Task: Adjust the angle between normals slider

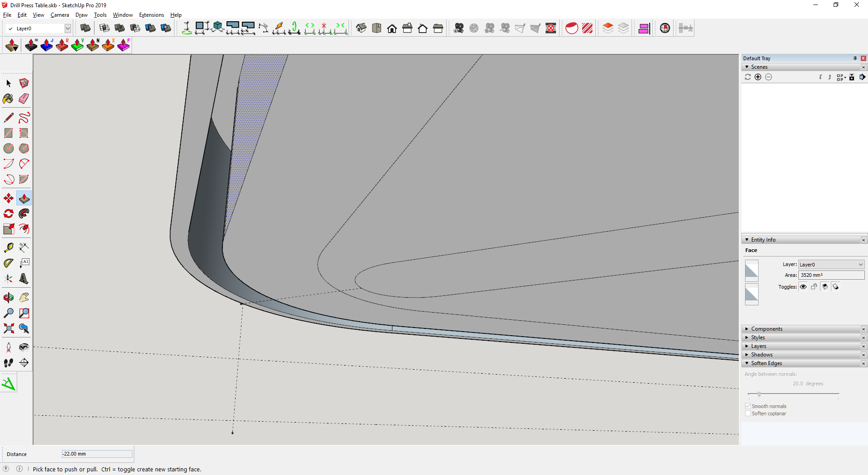Action: 759,394
